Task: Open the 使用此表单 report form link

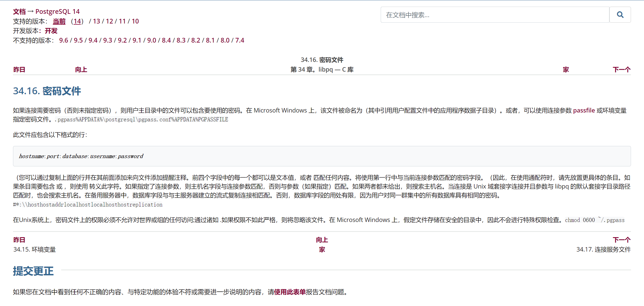Action: coord(290,292)
